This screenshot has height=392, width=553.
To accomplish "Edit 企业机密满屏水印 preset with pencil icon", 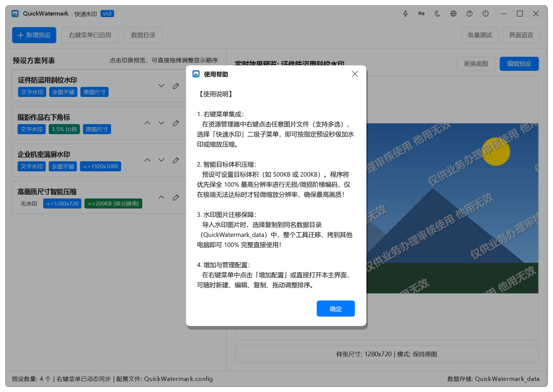I will pos(176,160).
